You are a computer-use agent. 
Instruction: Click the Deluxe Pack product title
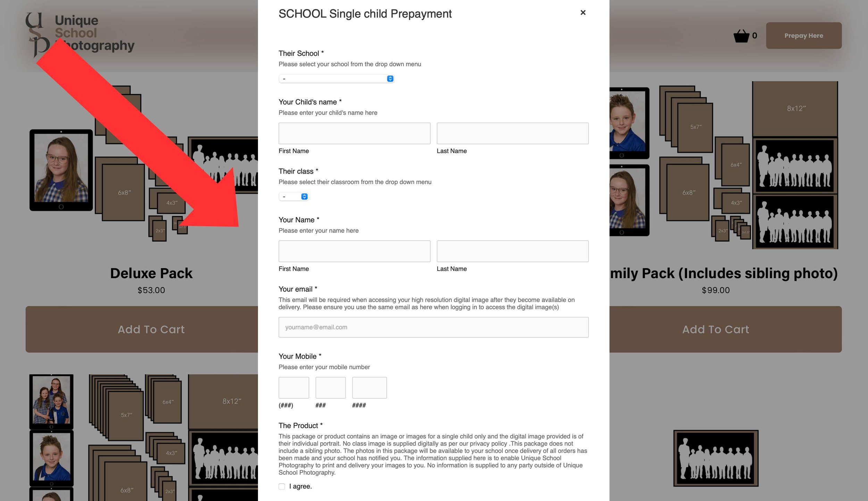(151, 273)
